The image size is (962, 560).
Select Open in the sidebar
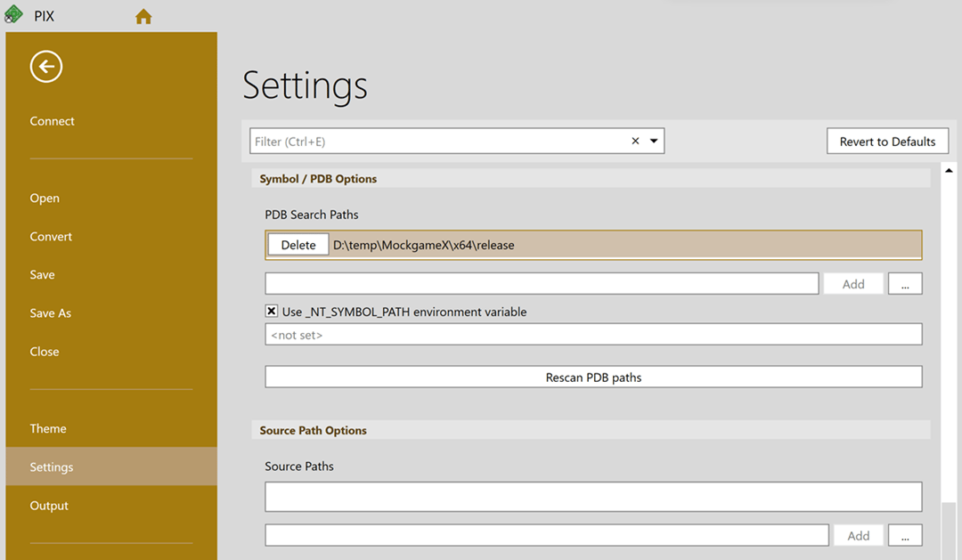point(45,199)
